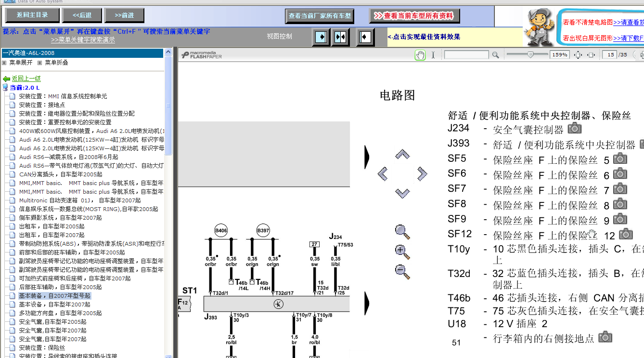Image resolution: width=644 pixels, height=358 pixels.
Task: Open 安装位置:继电器位置分配和保险丝位置分配
Action: [77, 114]
